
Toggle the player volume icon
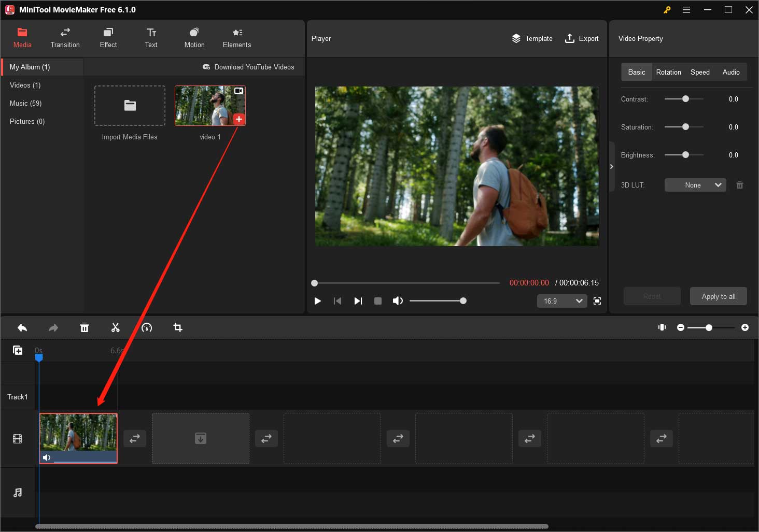point(398,300)
